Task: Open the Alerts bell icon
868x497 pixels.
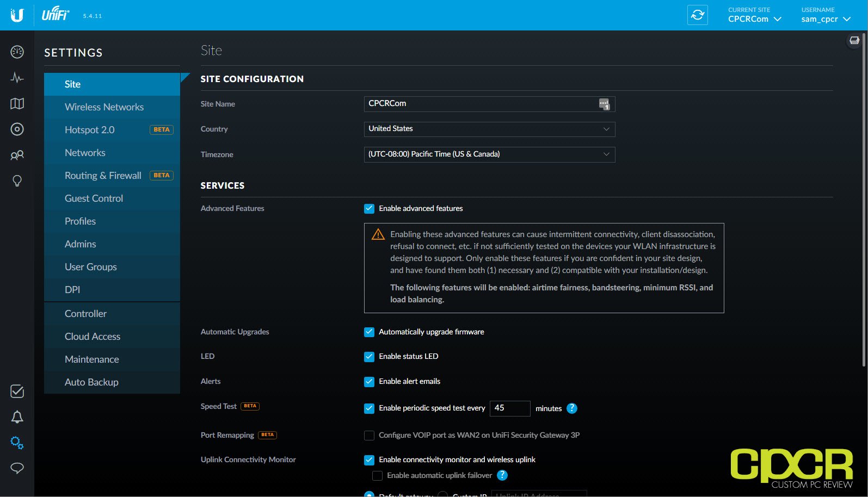Action: tap(17, 417)
